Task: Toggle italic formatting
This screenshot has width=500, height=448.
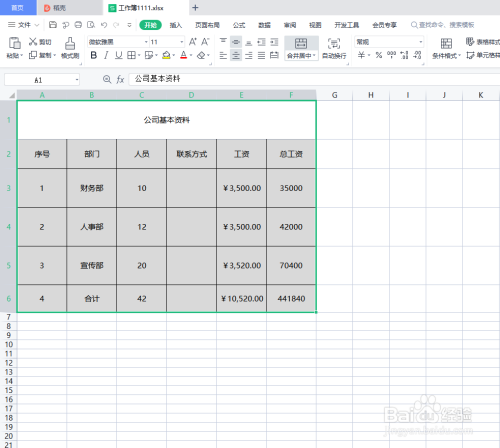Action: point(106,55)
